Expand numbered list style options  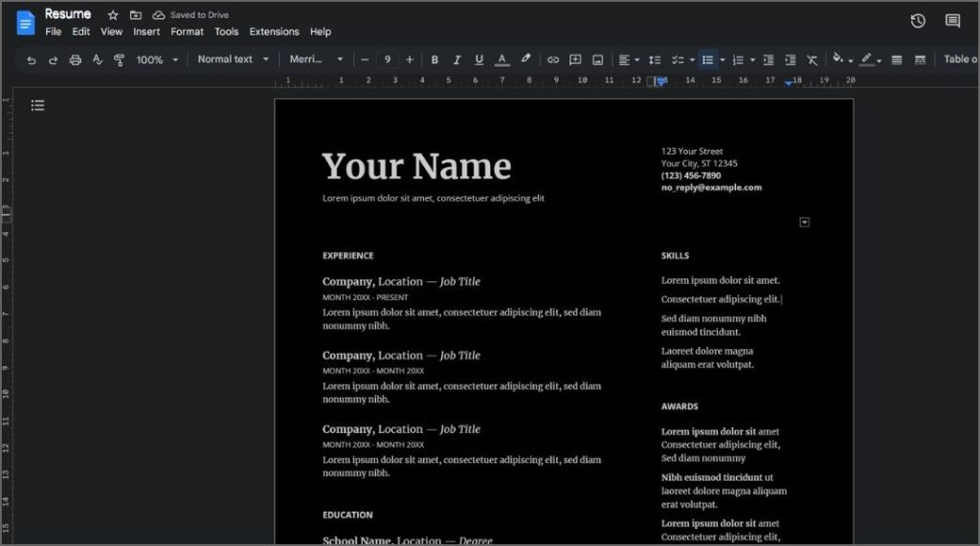coord(752,60)
